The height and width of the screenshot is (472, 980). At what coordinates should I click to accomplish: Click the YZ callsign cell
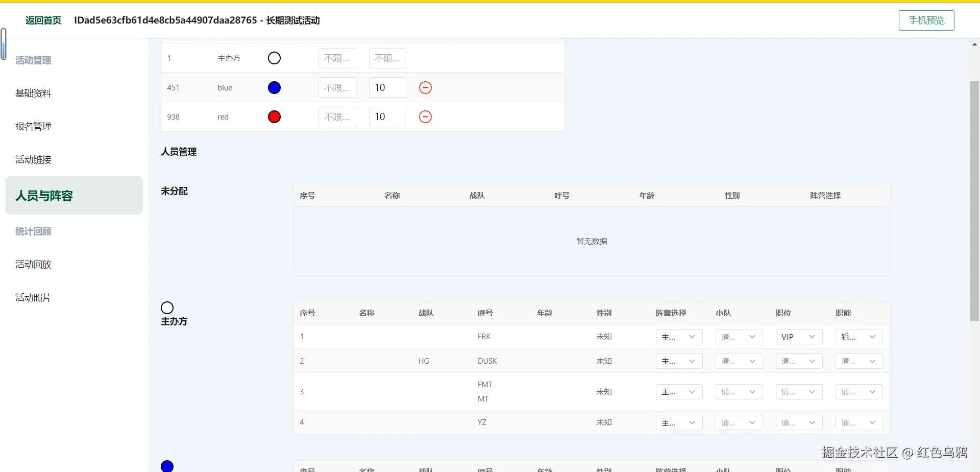coord(482,422)
